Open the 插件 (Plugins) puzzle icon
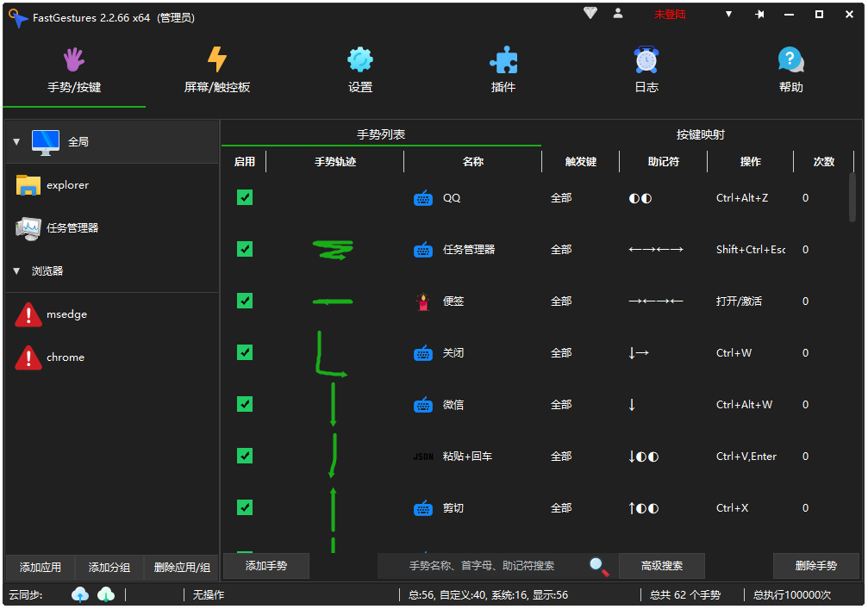The image size is (868, 609). pyautogui.click(x=503, y=60)
